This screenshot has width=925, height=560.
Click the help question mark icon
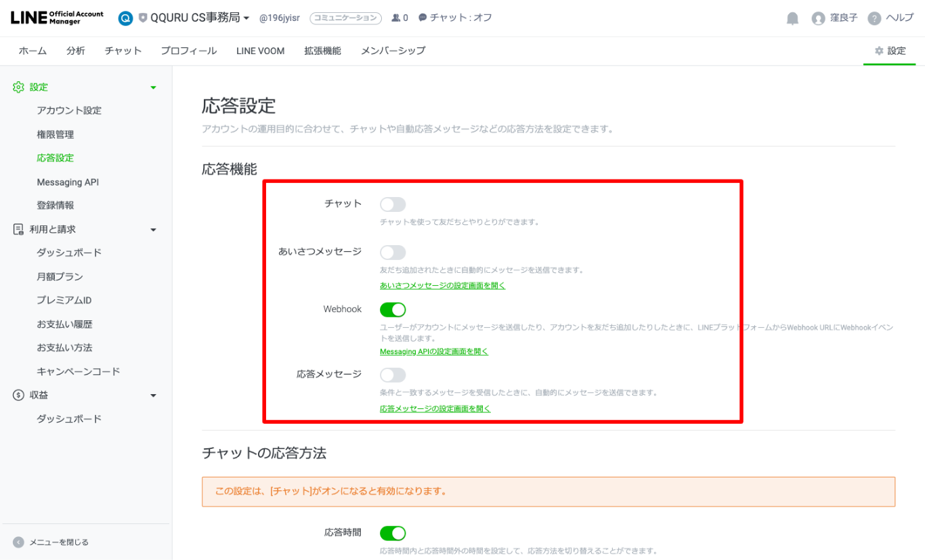pyautogui.click(x=874, y=18)
